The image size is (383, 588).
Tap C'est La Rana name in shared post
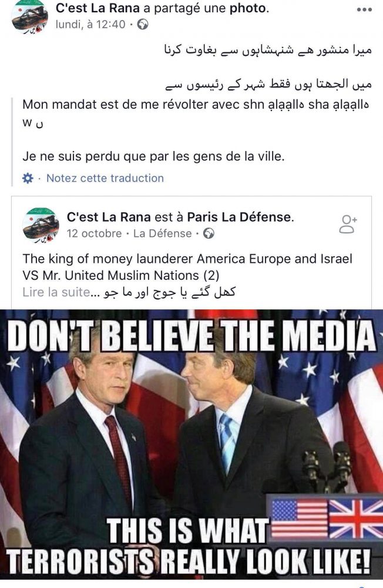pyautogui.click(x=109, y=217)
